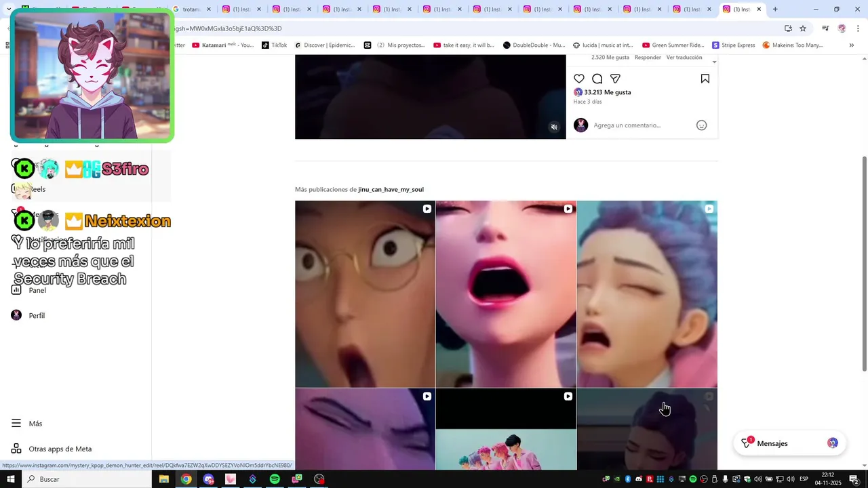Go to Panel in the sidebar
Viewport: 868px width, 488px height.
coord(28,290)
